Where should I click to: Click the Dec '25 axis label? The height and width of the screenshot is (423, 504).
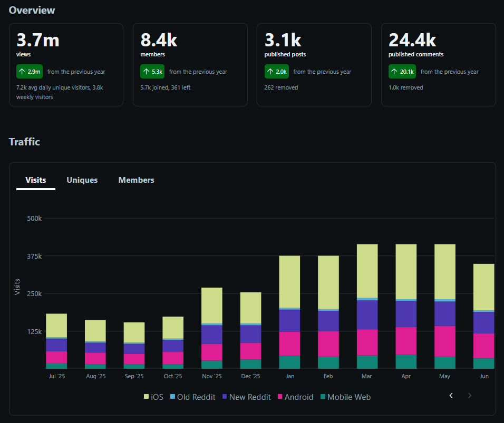point(251,376)
